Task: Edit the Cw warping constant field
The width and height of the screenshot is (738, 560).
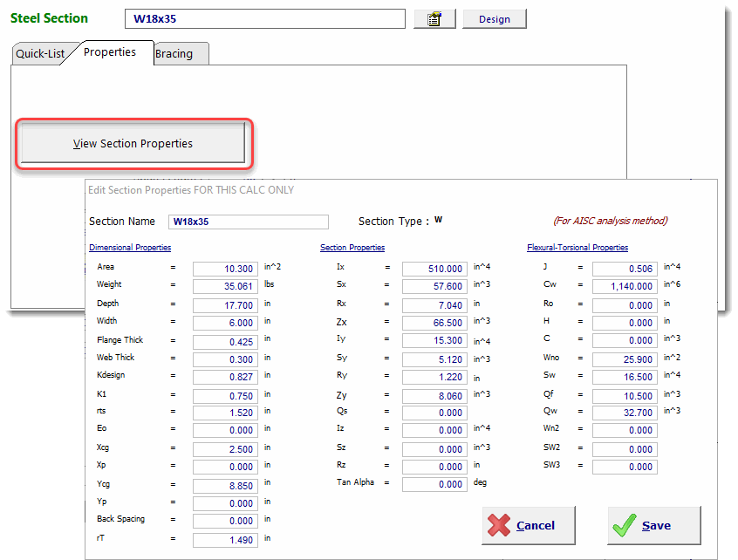Action: (x=624, y=286)
